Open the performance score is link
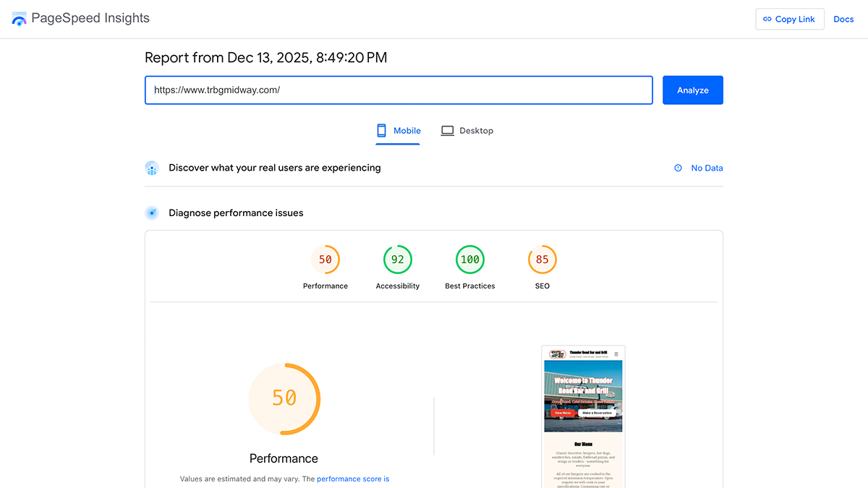Screen dimensions: 868x488 click(x=353, y=479)
